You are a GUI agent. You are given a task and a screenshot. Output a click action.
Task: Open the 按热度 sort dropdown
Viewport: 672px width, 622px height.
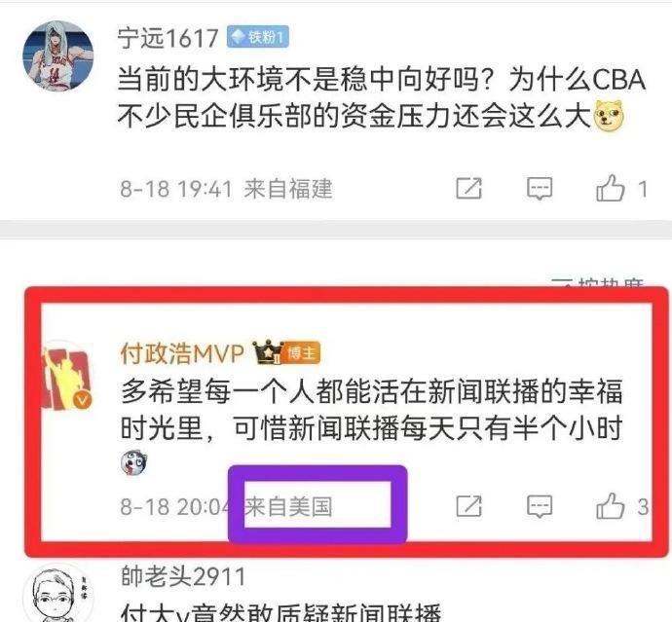[x=598, y=282]
